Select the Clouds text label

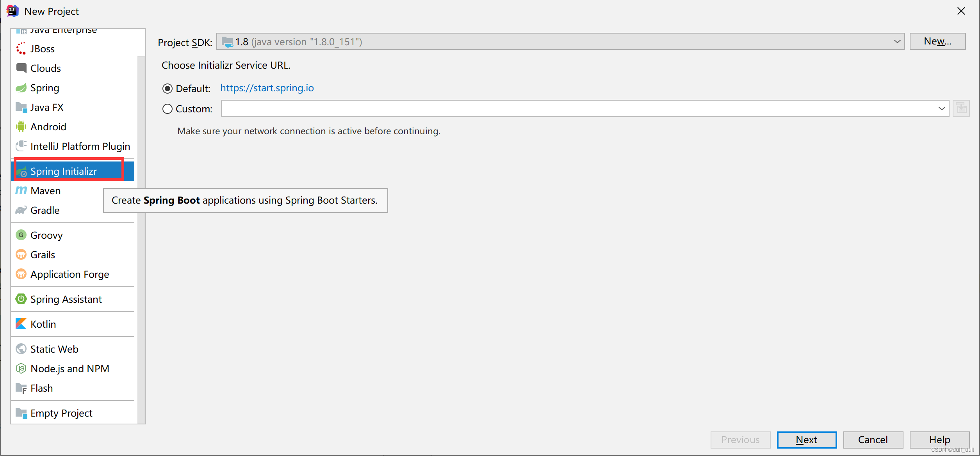46,68
